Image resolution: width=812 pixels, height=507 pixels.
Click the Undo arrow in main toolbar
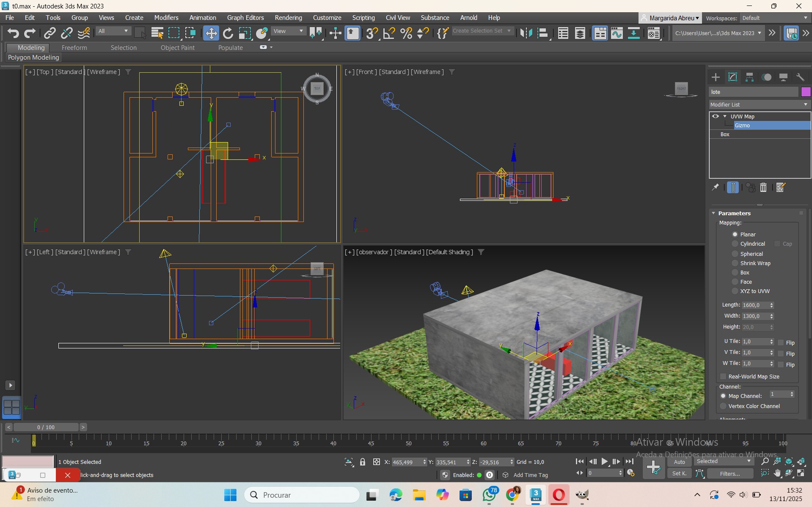pos(13,33)
